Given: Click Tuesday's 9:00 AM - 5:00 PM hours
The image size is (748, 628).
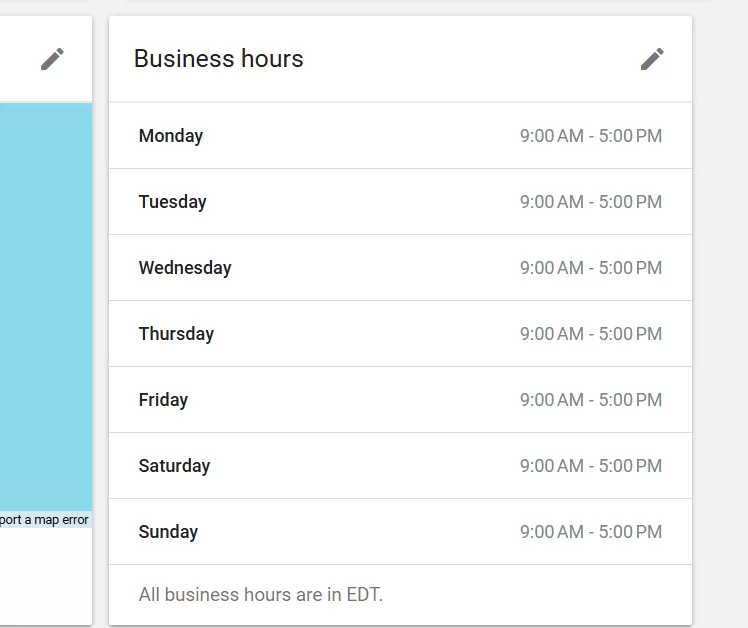Looking at the screenshot, I should 590,202.
